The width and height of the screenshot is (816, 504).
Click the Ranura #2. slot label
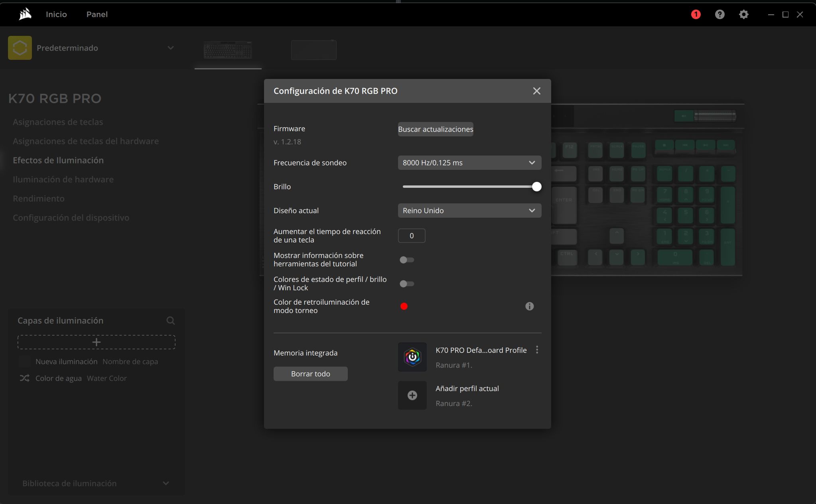454,404
